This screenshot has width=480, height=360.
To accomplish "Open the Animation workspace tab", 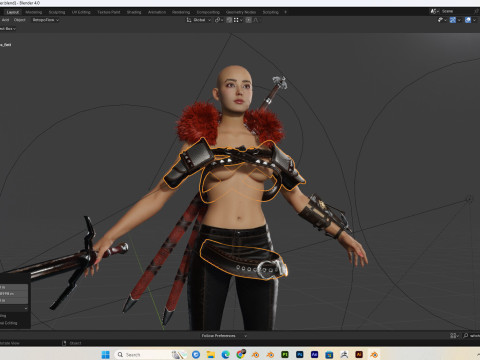I will pos(157,12).
